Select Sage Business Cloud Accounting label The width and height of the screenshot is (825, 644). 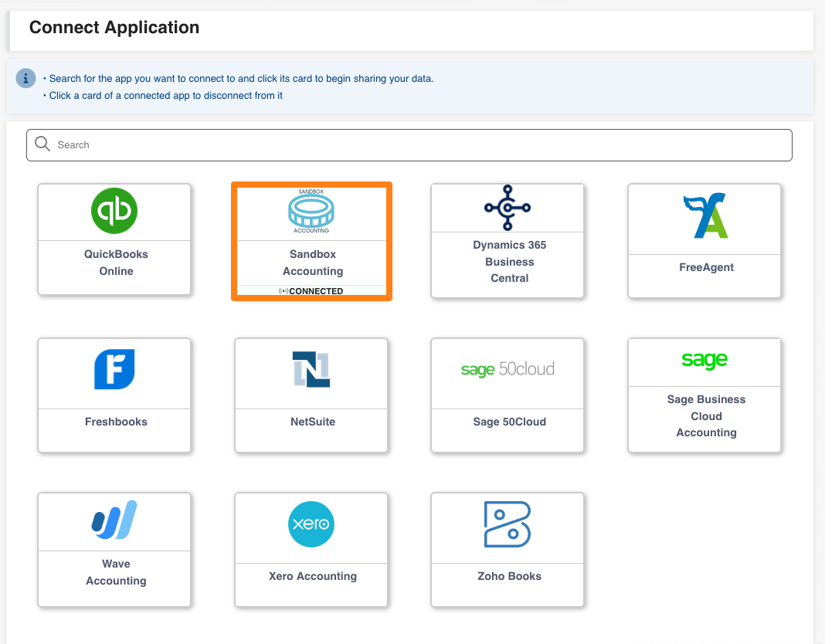[x=706, y=415]
